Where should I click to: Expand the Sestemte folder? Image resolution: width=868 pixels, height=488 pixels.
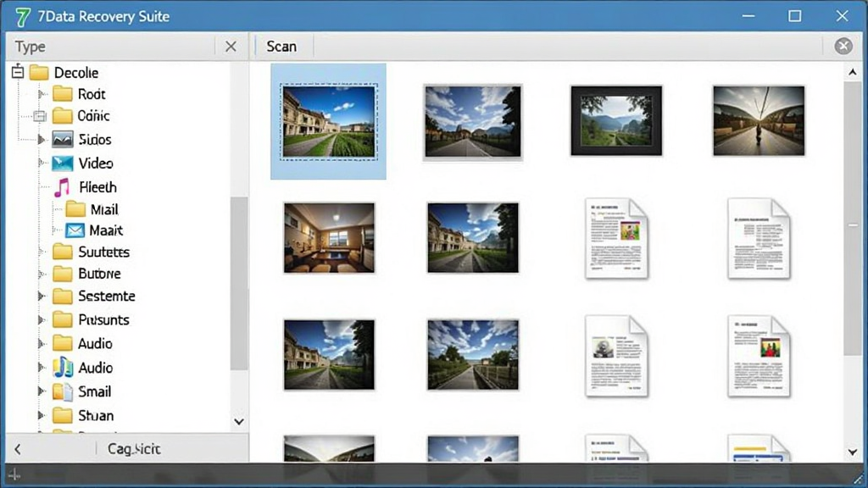pyautogui.click(x=41, y=296)
